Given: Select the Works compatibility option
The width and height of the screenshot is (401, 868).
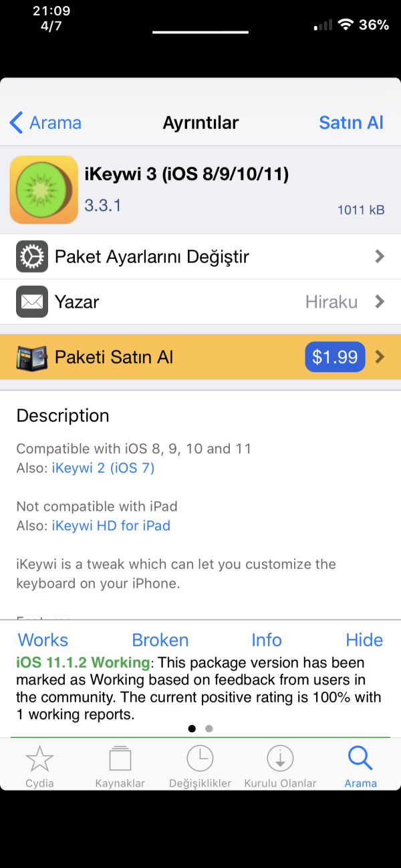Looking at the screenshot, I should (x=43, y=640).
